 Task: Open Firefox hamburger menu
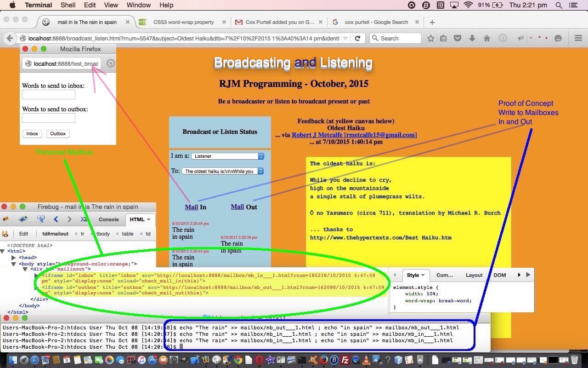578,39
